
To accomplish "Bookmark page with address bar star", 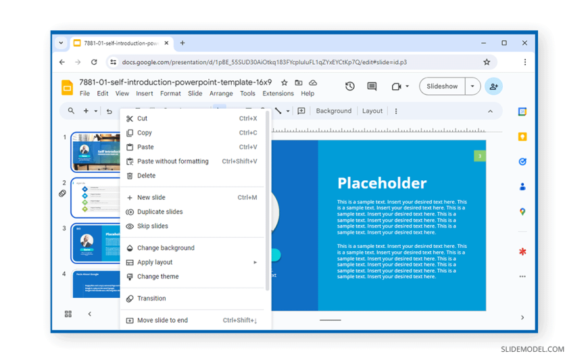I will 487,62.
